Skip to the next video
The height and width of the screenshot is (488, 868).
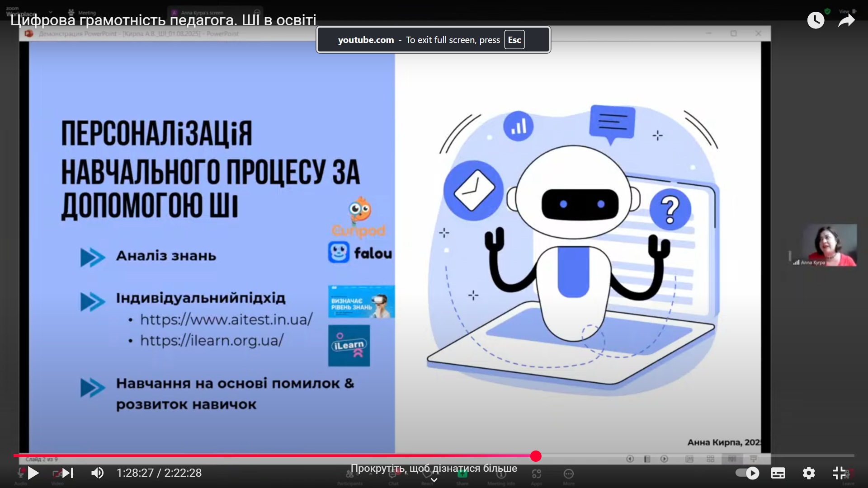68,473
